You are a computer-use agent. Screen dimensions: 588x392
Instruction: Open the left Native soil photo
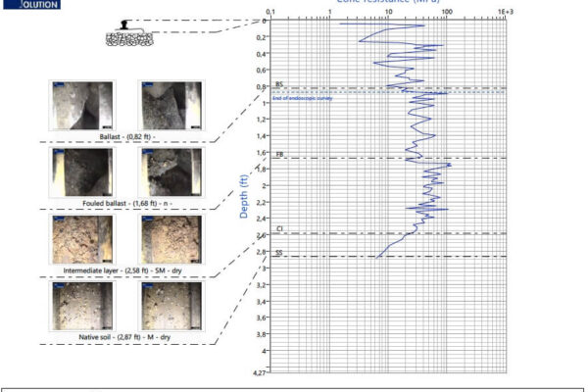pos(82,306)
